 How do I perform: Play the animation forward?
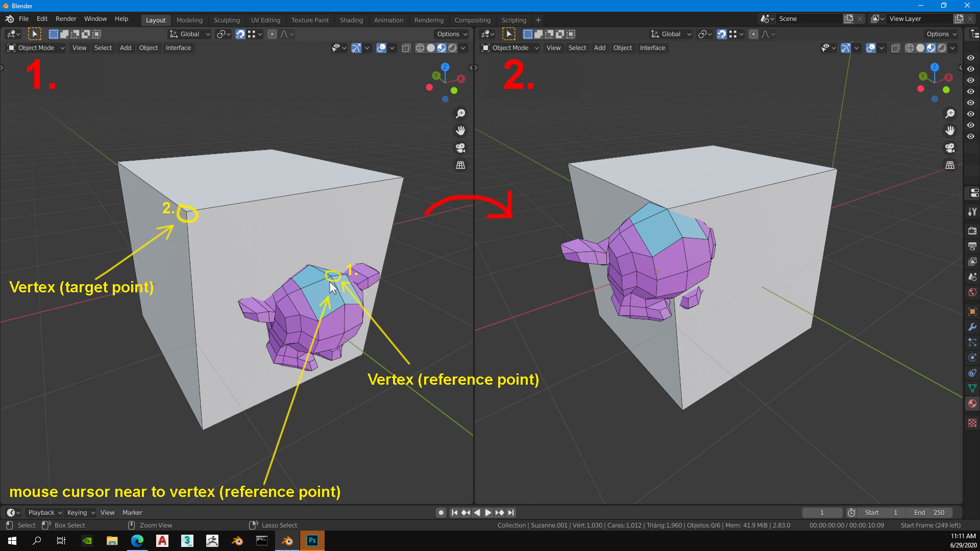tap(488, 513)
